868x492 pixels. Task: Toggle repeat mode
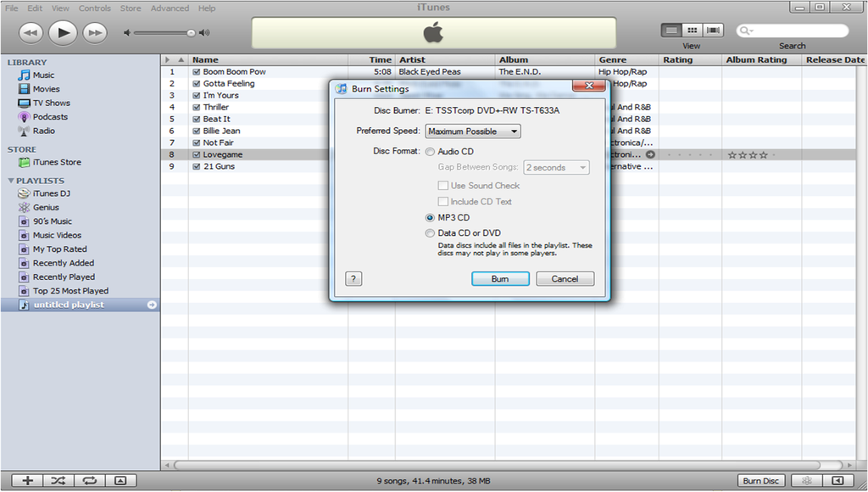(x=89, y=480)
